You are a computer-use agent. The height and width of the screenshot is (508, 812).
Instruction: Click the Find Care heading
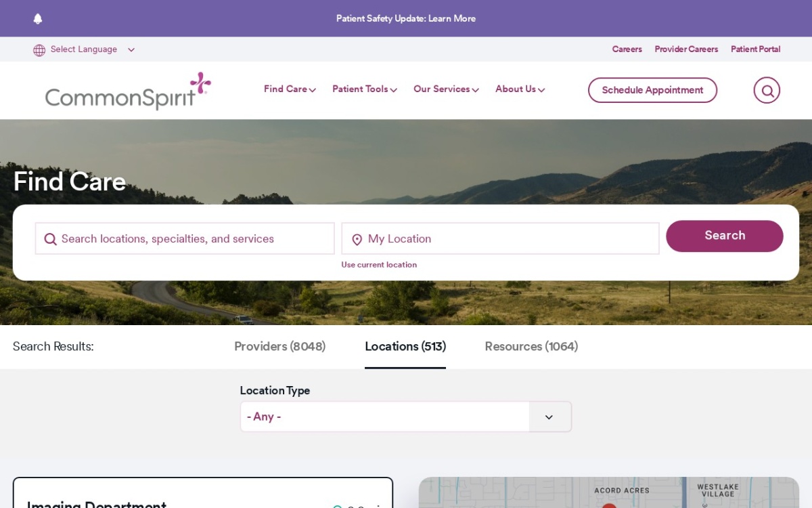[x=70, y=182]
